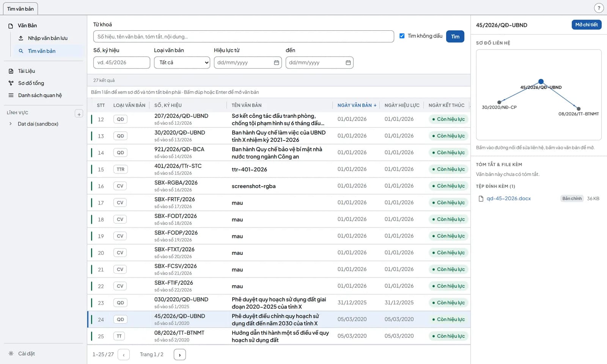Click the Mở chi tiết button
This screenshot has width=607, height=364.
coord(587,25)
